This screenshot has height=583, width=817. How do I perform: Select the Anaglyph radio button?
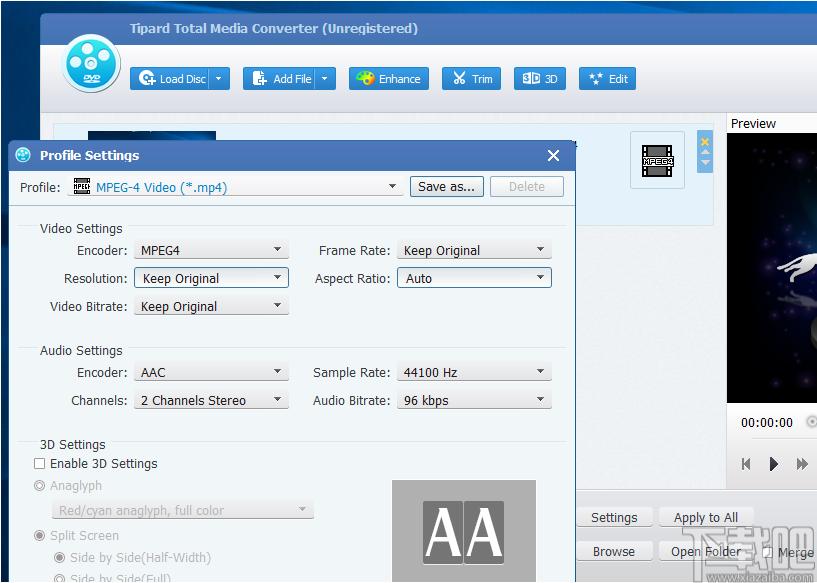(x=39, y=486)
